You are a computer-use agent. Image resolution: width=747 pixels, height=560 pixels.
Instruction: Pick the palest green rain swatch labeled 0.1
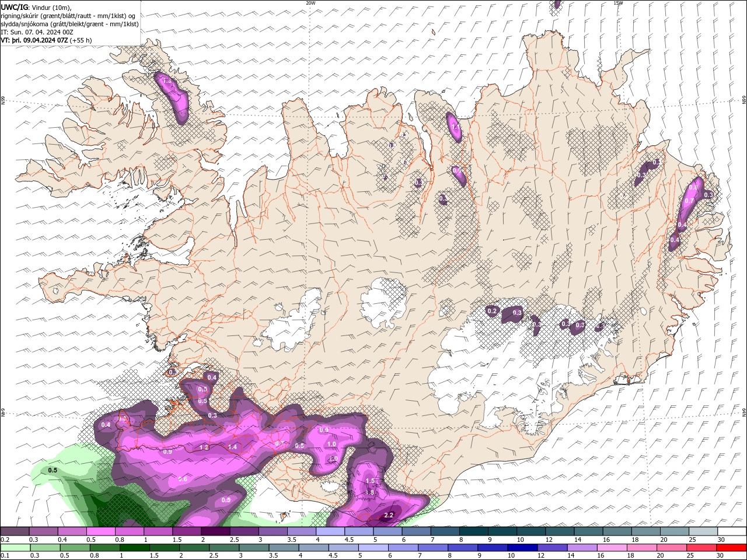click(15, 548)
